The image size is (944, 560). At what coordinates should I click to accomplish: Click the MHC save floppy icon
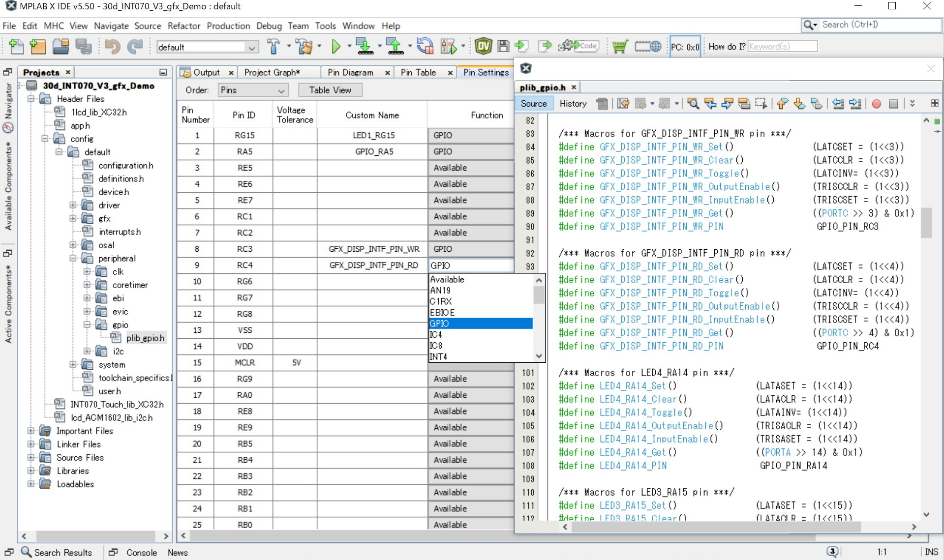point(503,47)
